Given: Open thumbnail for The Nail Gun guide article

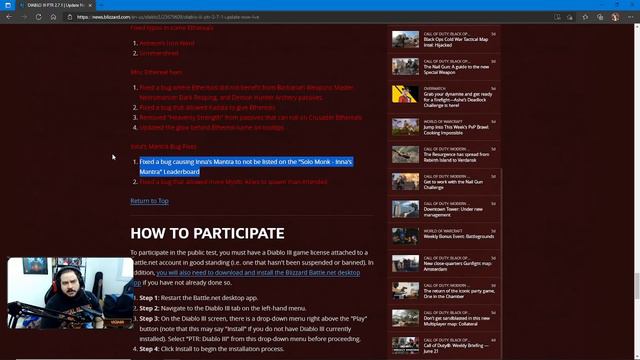Looking at the screenshot, I should click(405, 67).
